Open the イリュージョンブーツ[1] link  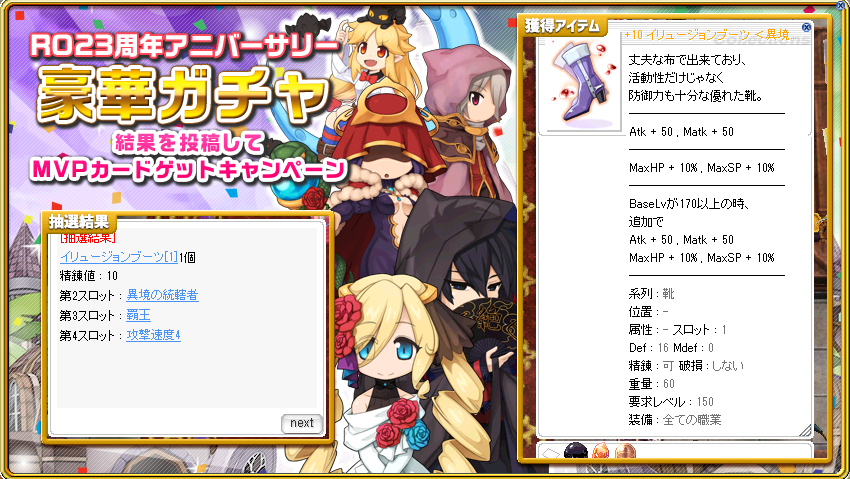point(119,257)
